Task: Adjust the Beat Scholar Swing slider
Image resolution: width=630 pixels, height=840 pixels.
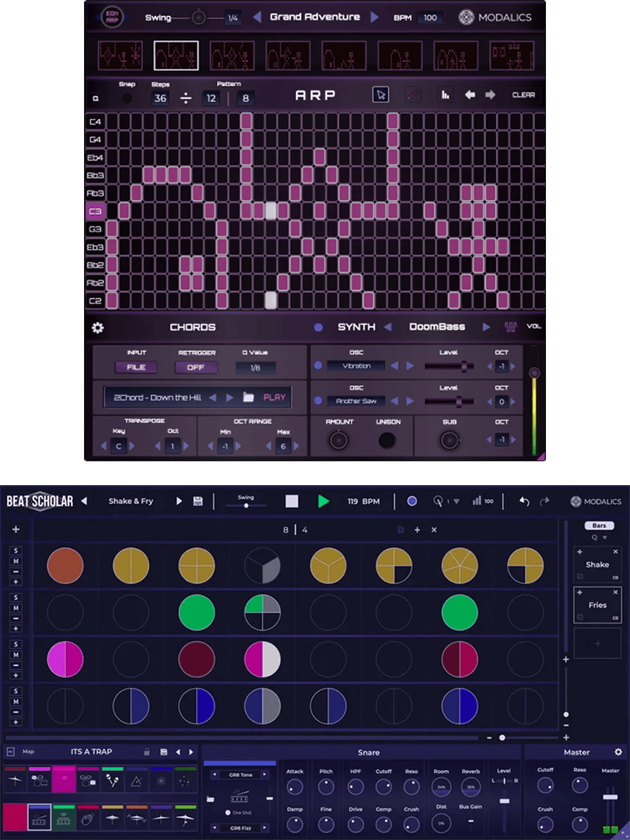Action: (246, 505)
